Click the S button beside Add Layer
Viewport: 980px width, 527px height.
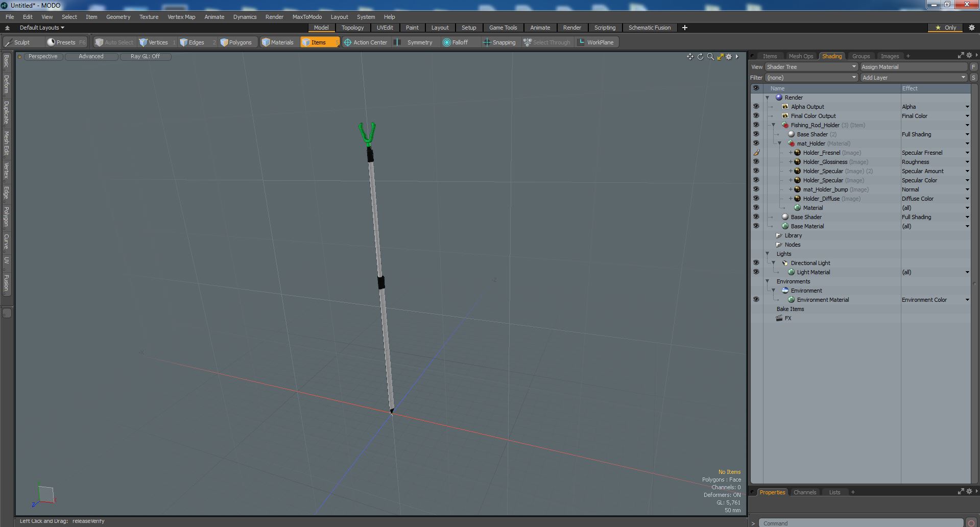pos(973,78)
